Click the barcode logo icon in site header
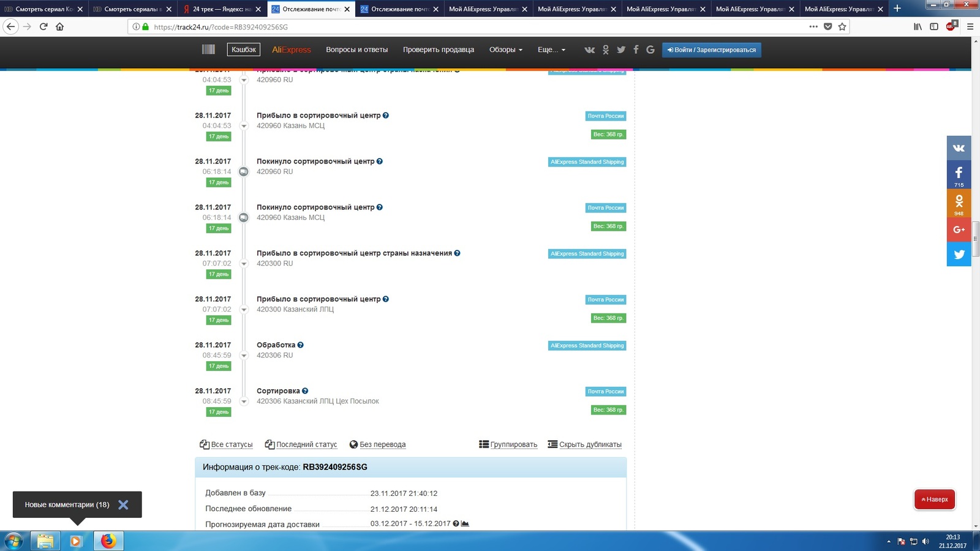The image size is (980, 551). pyautogui.click(x=208, y=50)
